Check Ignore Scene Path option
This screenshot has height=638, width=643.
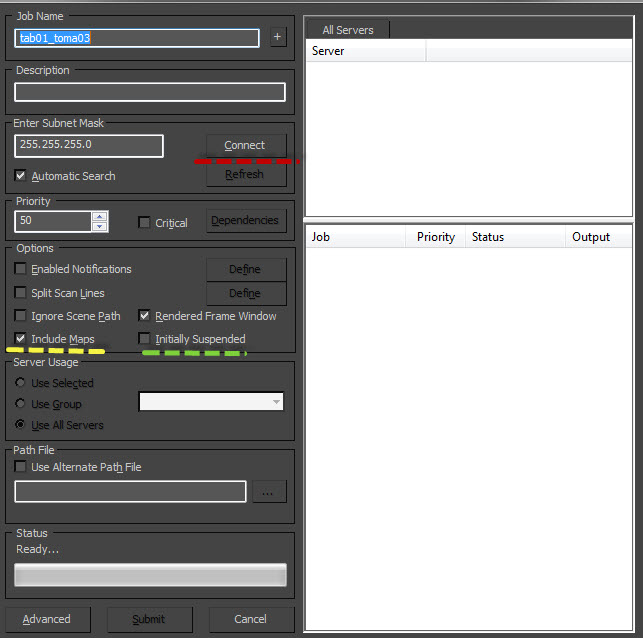[x=20, y=315]
